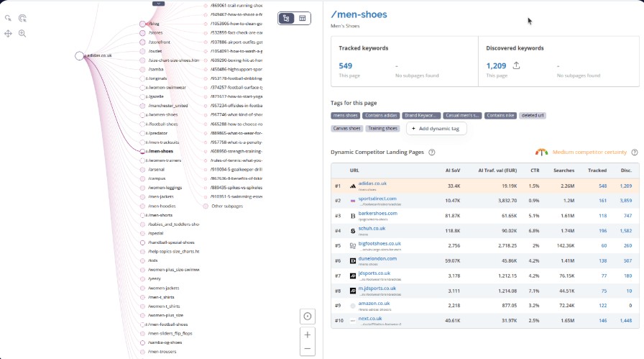This screenshot has width=644, height=359.
Task: Expand the /outlet node circle
Action: point(142,51)
